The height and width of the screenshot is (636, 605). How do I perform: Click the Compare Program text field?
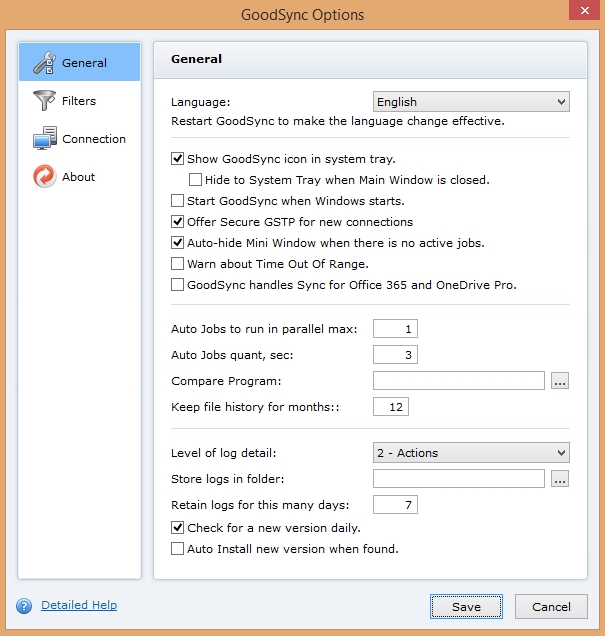[459, 380]
